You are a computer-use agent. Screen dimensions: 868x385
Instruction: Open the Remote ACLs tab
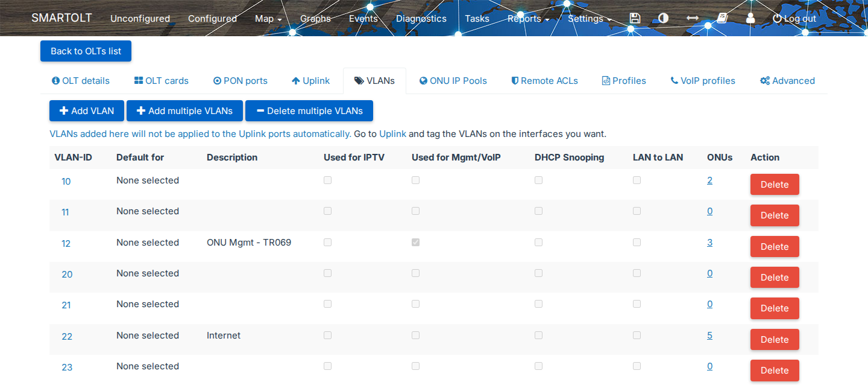tap(544, 81)
